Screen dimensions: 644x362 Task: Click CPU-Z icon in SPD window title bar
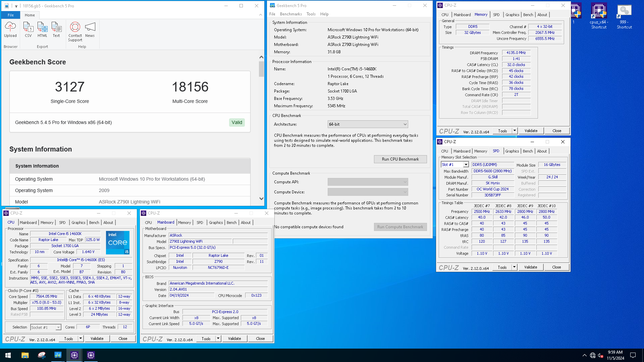pyautogui.click(x=440, y=142)
